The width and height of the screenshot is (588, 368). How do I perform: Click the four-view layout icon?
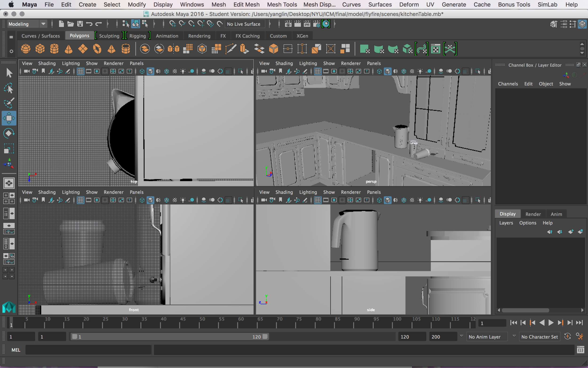tap(9, 198)
